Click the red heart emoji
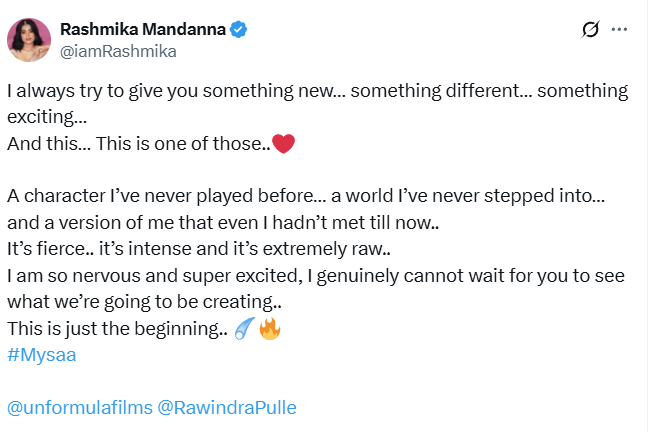649x432 pixels. pyautogui.click(x=283, y=143)
